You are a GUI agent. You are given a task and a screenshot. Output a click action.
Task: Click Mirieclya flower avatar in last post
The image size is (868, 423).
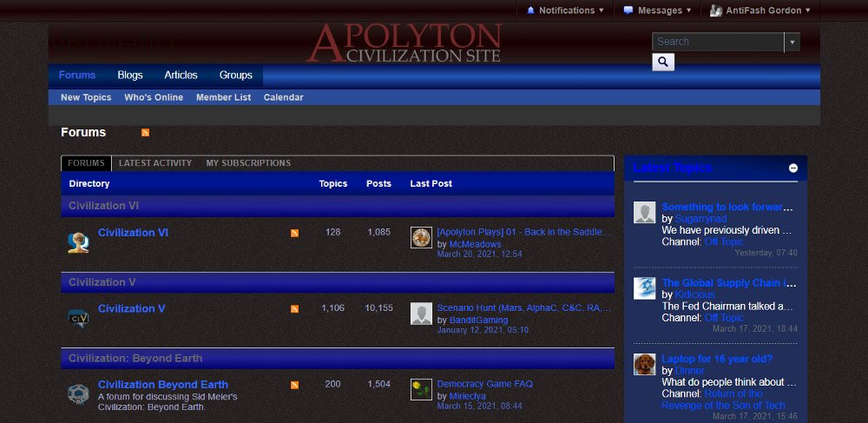[421, 390]
